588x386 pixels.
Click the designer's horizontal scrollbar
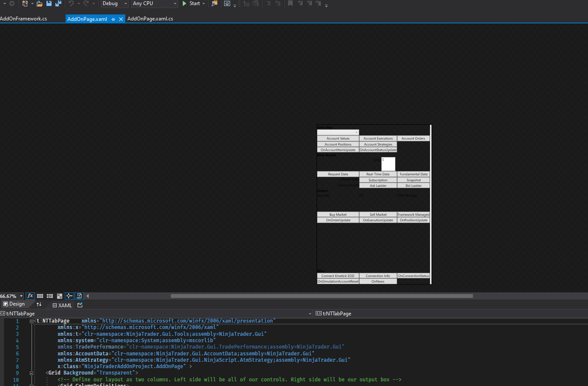tap(321, 296)
